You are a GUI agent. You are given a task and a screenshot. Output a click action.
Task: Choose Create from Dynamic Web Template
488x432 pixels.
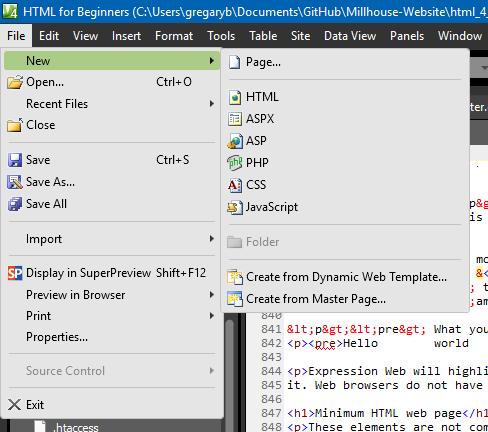(x=345, y=277)
